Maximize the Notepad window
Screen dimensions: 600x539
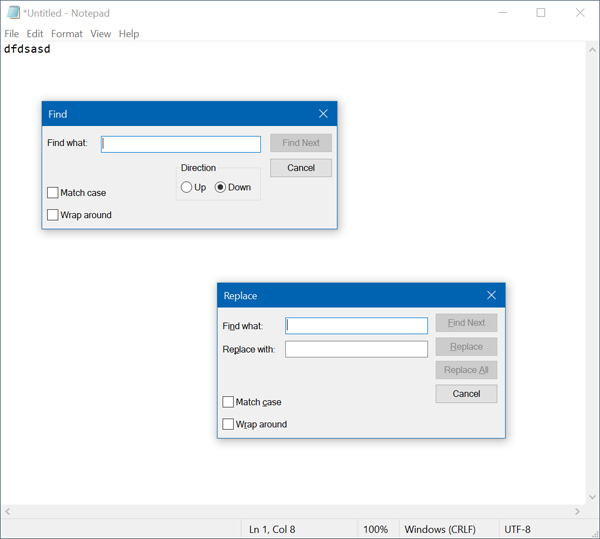coord(541,13)
